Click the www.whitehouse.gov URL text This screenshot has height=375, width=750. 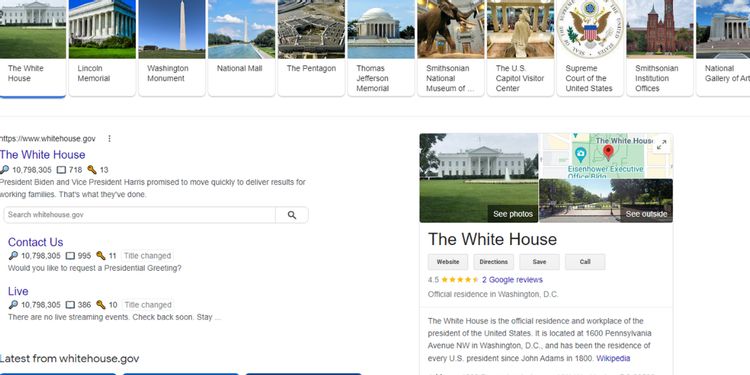click(48, 139)
